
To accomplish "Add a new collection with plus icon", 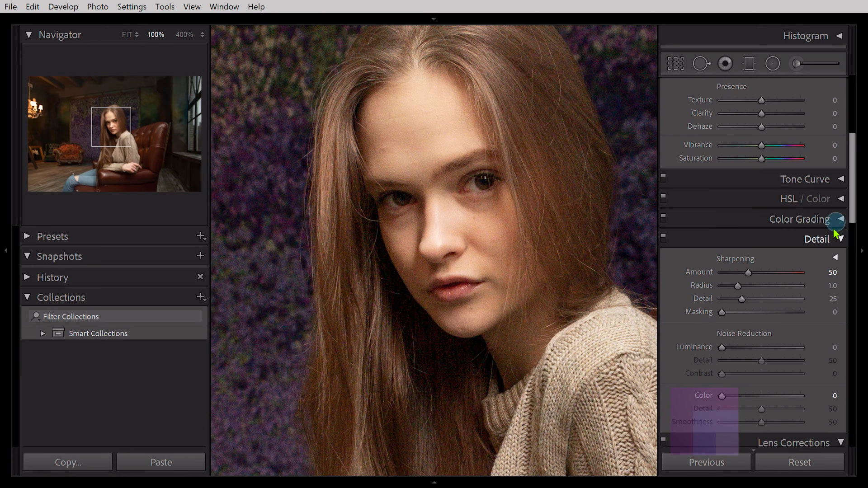I will click(201, 297).
